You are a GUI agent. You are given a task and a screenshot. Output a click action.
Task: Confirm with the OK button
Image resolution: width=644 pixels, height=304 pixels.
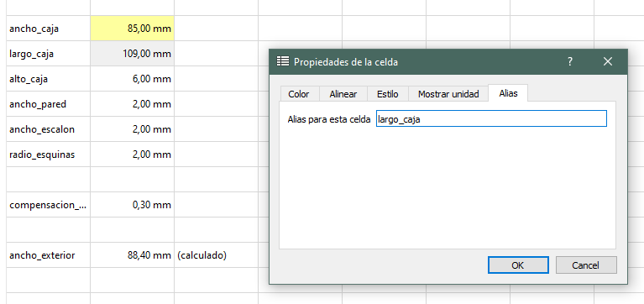coord(518,265)
